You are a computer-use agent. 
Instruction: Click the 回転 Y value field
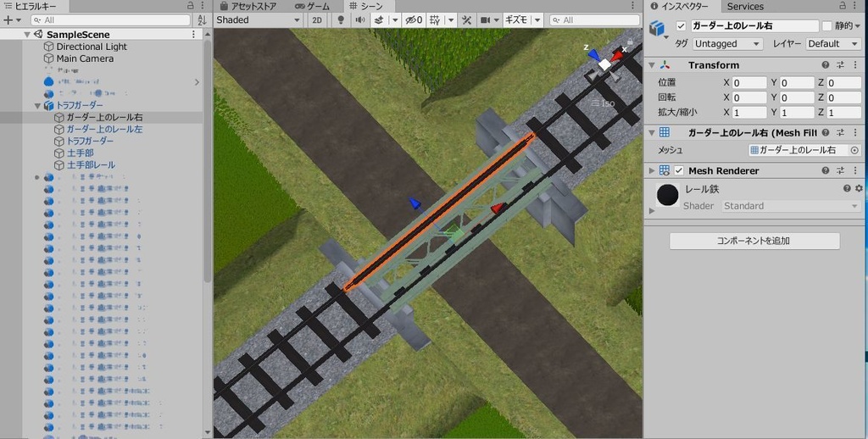click(797, 97)
